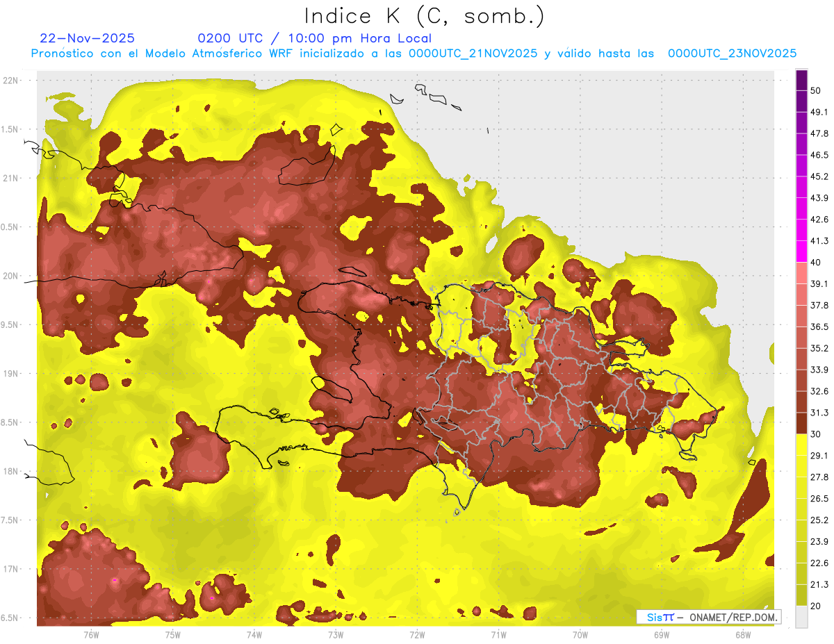
Task: Click the "0200 UTC / 10:00 pm Hora Local" text
Action: (x=314, y=38)
